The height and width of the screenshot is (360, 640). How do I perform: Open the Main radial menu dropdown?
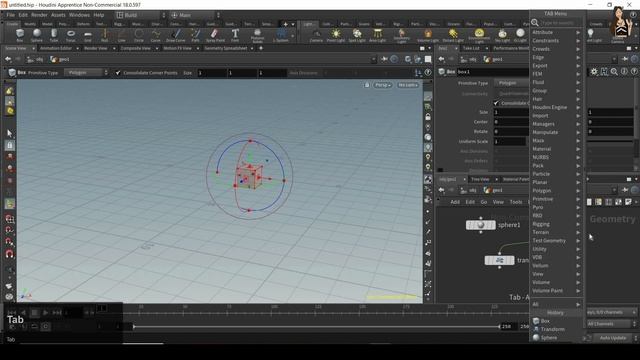pos(196,15)
